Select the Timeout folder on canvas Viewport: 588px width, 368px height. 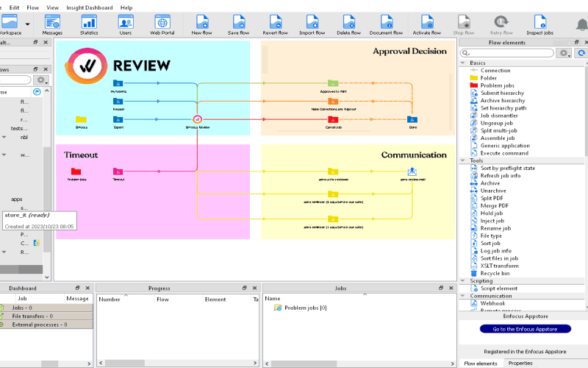118,171
